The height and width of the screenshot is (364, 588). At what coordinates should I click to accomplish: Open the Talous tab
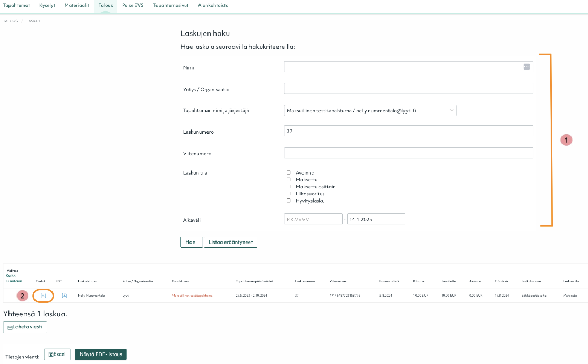[x=106, y=5]
